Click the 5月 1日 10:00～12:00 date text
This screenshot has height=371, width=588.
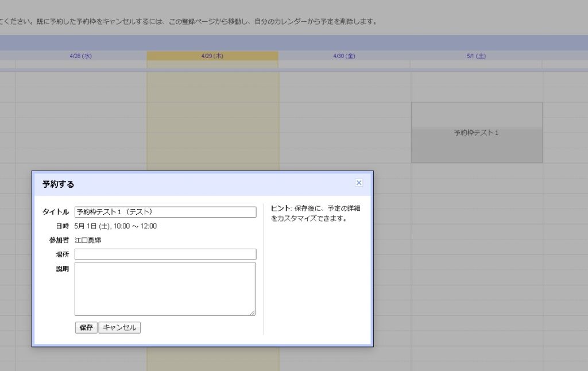coord(115,226)
